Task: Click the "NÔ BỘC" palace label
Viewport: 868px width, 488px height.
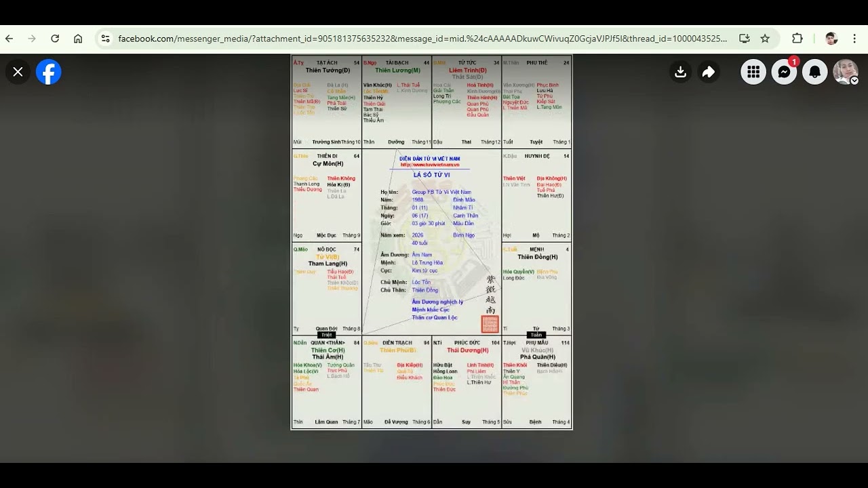Action: (x=326, y=249)
